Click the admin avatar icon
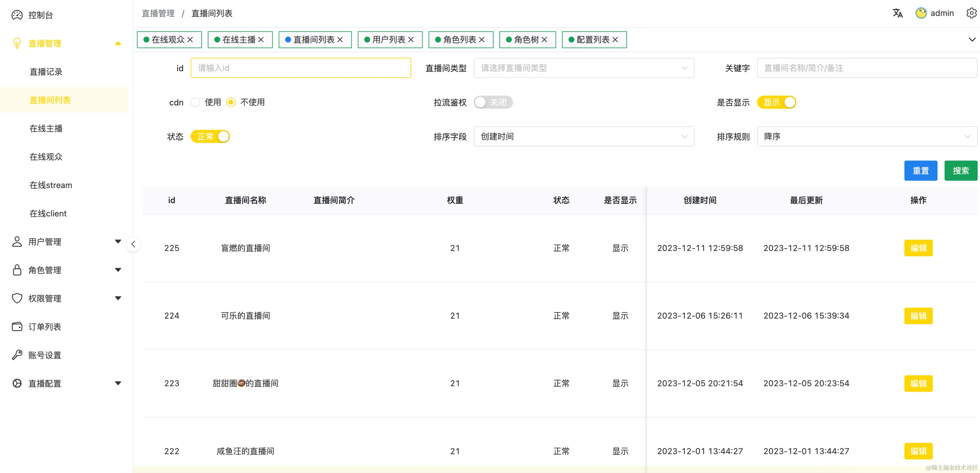Viewport: 980px width, 473px height. 921,13
